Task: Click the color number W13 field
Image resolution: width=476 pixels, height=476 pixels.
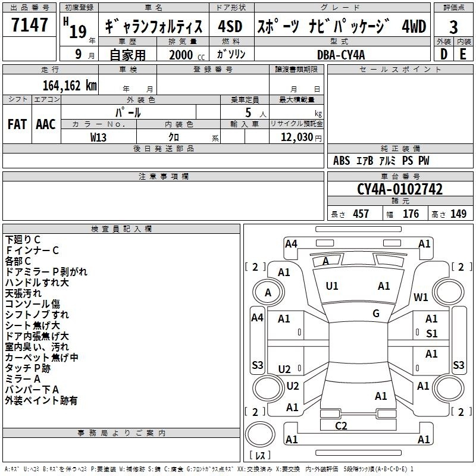Action: point(99,137)
